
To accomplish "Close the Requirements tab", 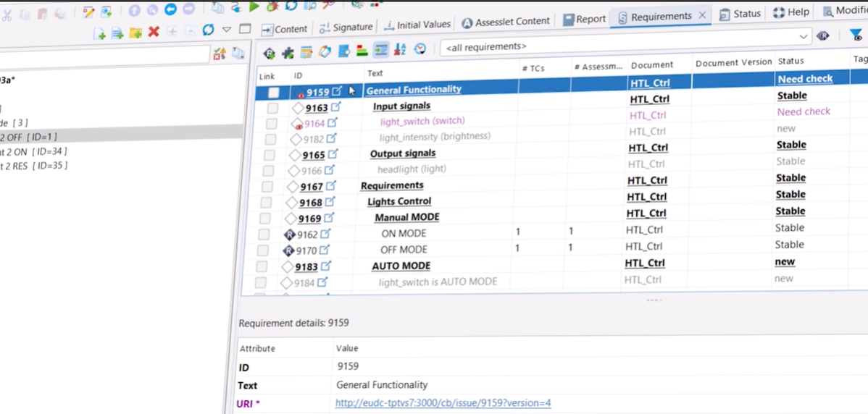I will pos(702,15).
